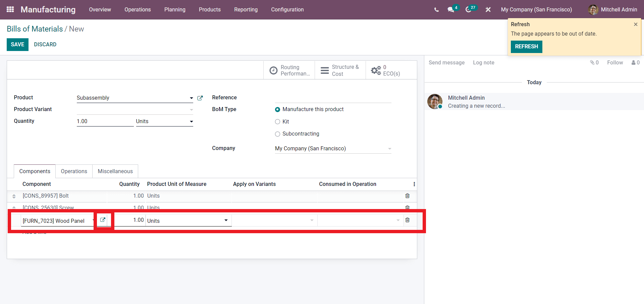Click the BoM Quantity 1.00 field
Image resolution: width=644 pixels, height=304 pixels.
[105, 121]
